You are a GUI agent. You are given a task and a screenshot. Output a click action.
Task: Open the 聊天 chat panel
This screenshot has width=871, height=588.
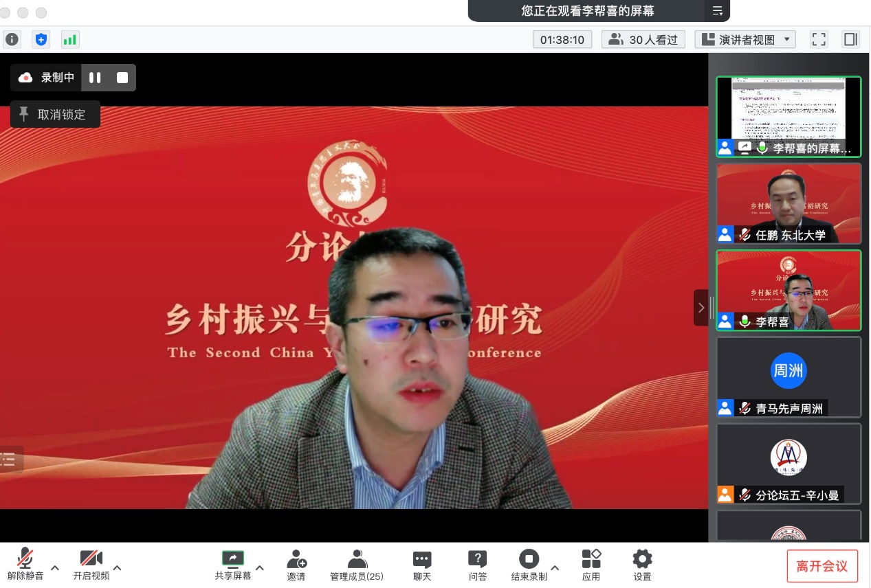[422, 565]
